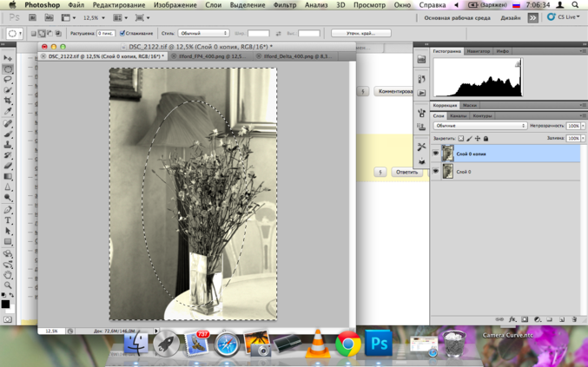This screenshot has height=367, width=588.
Task: Click the delete layer trash icon
Action: [x=575, y=319]
